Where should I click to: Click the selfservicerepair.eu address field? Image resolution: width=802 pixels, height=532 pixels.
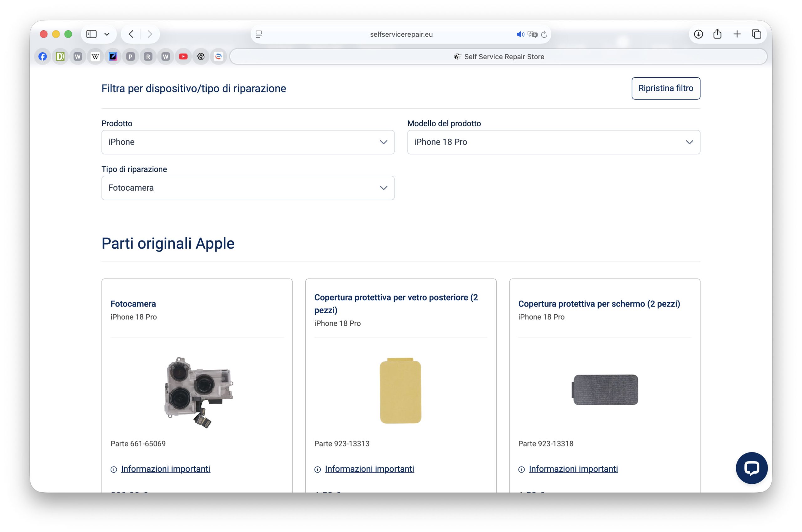tap(401, 34)
